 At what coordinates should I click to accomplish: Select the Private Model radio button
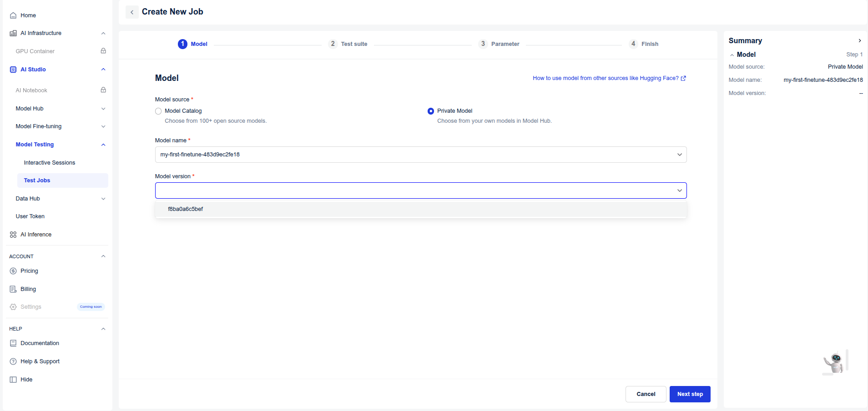431,111
